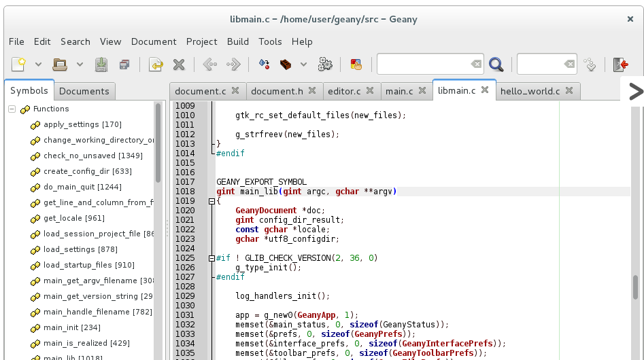Screen dimensions: 644x360
Task: Open the File menu
Action: pyautogui.click(x=16, y=42)
